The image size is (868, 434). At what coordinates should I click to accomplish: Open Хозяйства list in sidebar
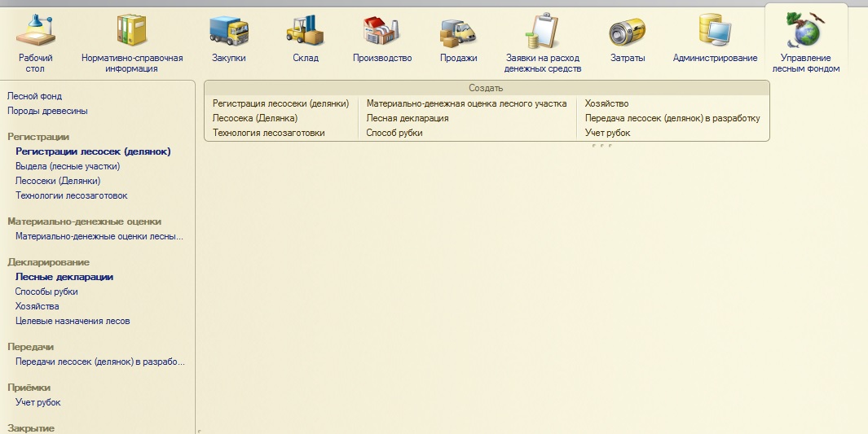[x=37, y=306]
